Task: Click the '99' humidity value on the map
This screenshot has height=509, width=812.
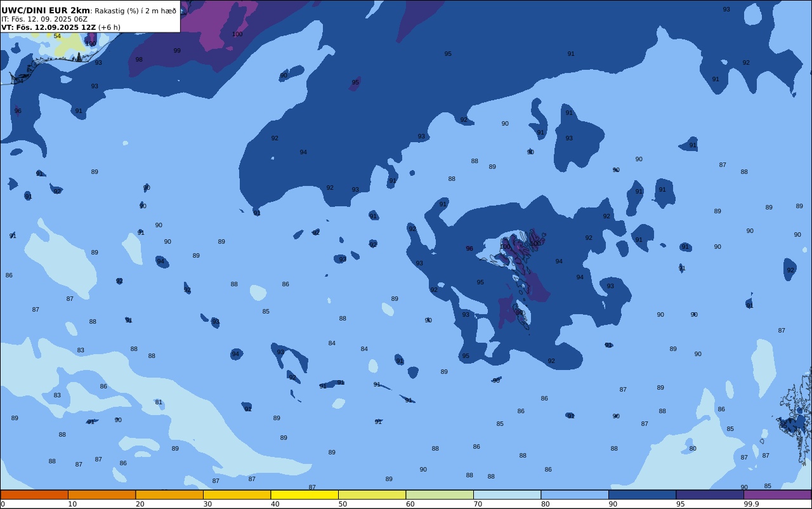Action: click(177, 51)
